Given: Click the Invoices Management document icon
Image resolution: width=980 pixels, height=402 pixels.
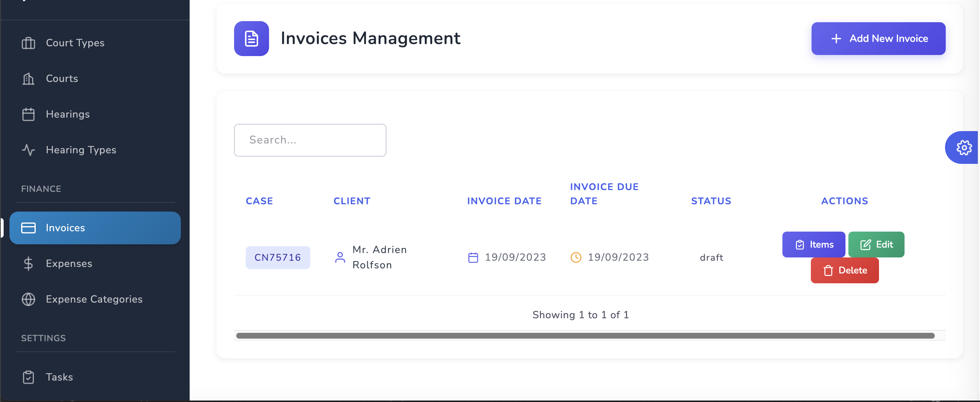Looking at the screenshot, I should pos(252,38).
